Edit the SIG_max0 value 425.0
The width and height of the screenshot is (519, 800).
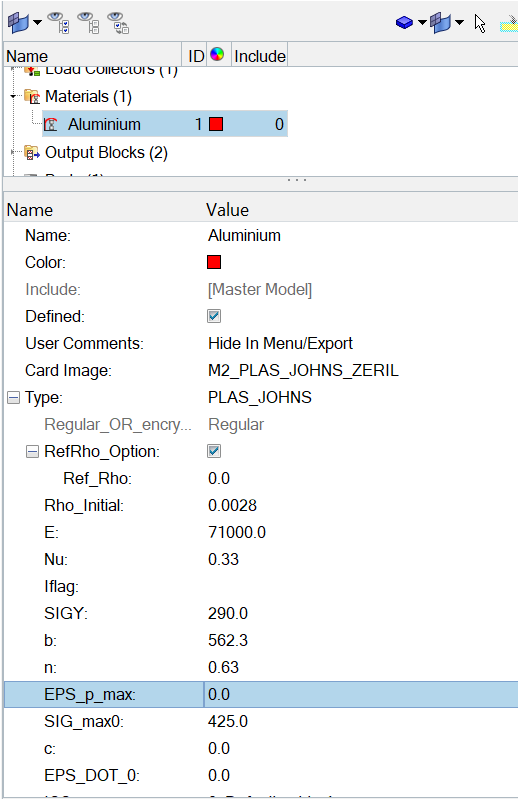coord(228,721)
